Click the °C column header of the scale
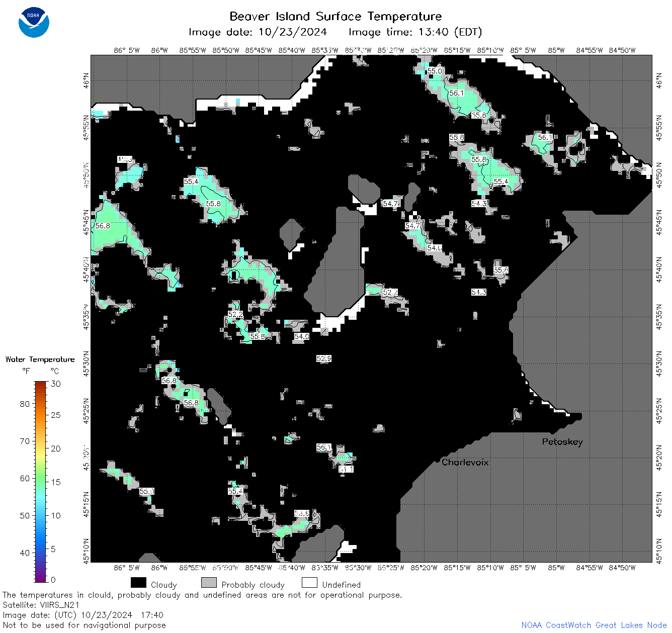This screenshot has height=633, width=672. pyautogui.click(x=55, y=371)
